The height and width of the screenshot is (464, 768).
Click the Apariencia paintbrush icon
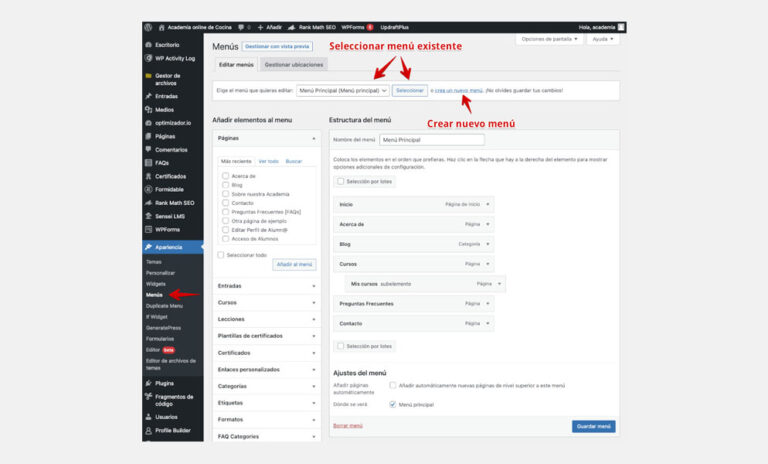[148, 247]
